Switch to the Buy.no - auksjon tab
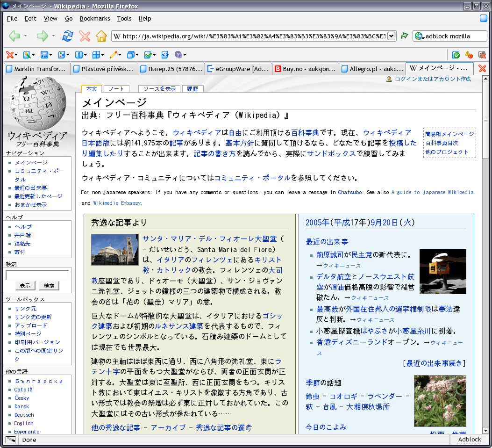 (306, 69)
